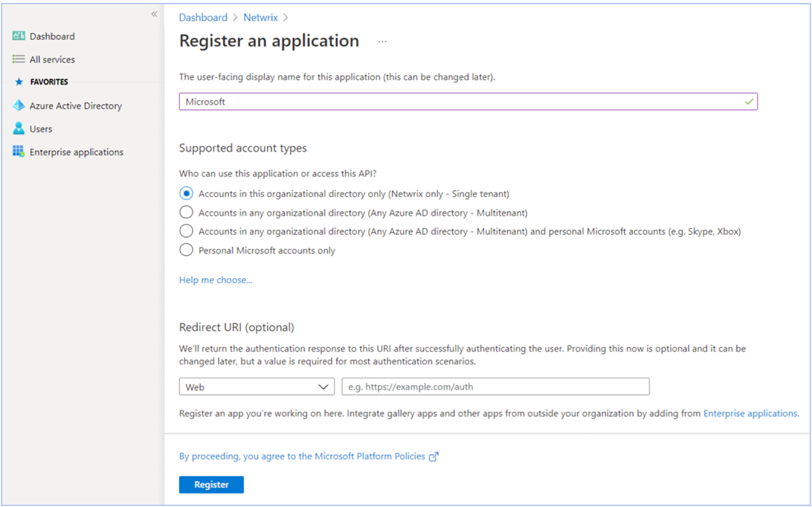The width and height of the screenshot is (812, 507).
Task: Select Multitenant and personal Microsoft accounts option
Action: point(186,231)
